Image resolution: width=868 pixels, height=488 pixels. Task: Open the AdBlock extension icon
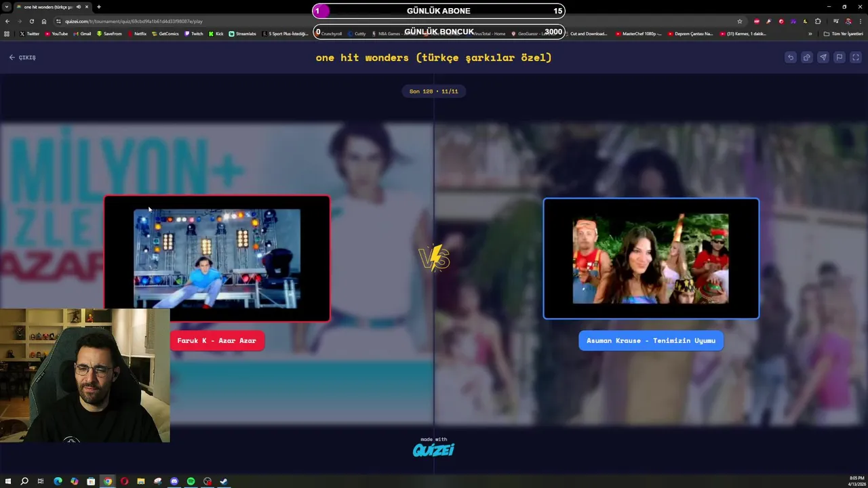point(757,21)
